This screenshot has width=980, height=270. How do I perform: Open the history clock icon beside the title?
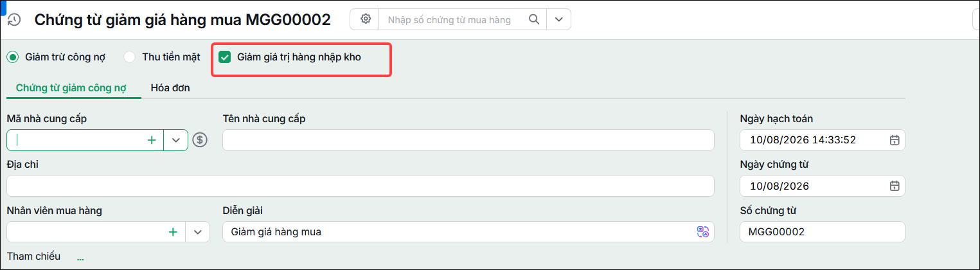click(13, 20)
